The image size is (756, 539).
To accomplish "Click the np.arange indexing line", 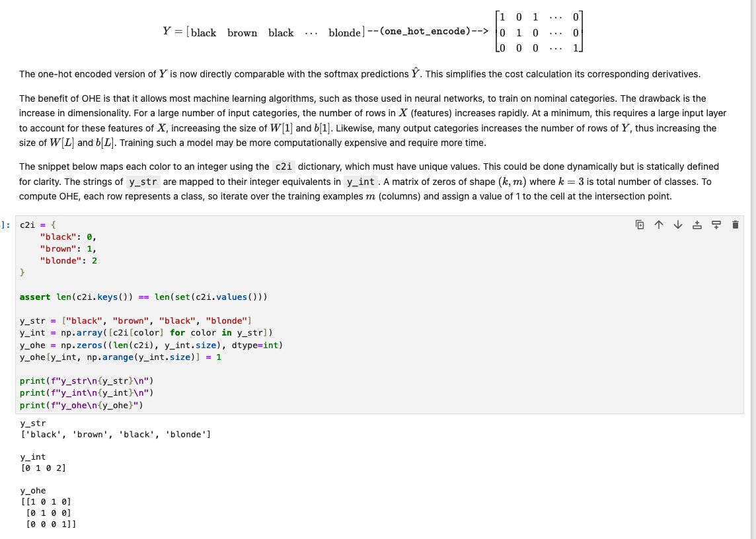I will tap(119, 356).
